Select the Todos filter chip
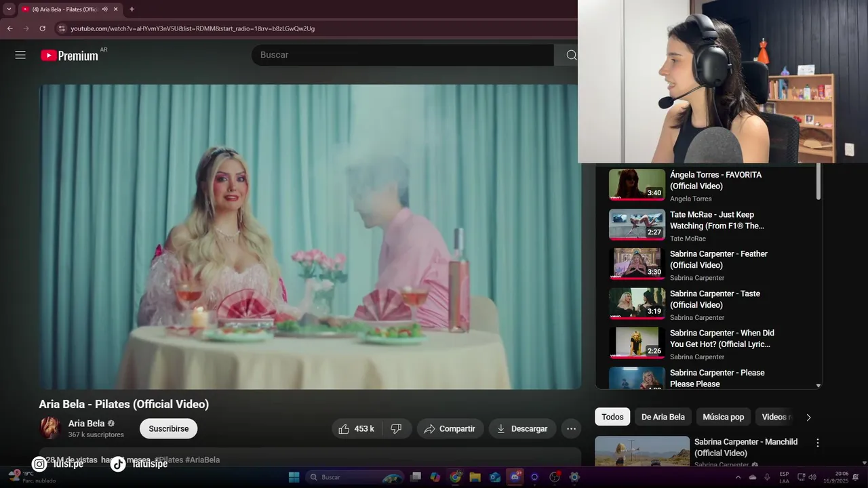Screen dimensions: 868x488 point(612,417)
